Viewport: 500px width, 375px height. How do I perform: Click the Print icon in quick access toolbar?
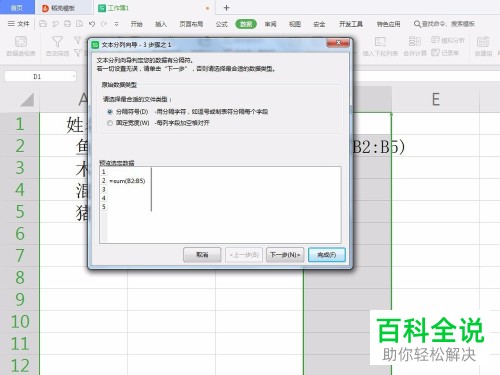point(67,24)
